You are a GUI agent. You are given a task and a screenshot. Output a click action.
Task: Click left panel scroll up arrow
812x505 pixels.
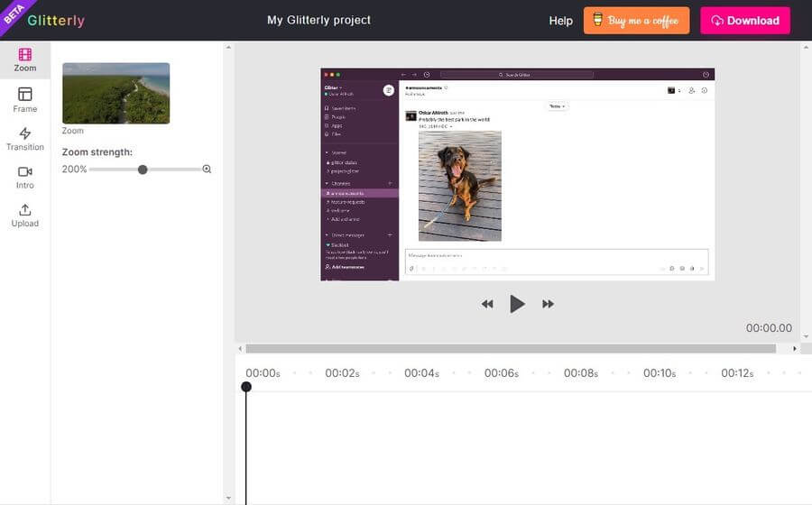tap(228, 47)
